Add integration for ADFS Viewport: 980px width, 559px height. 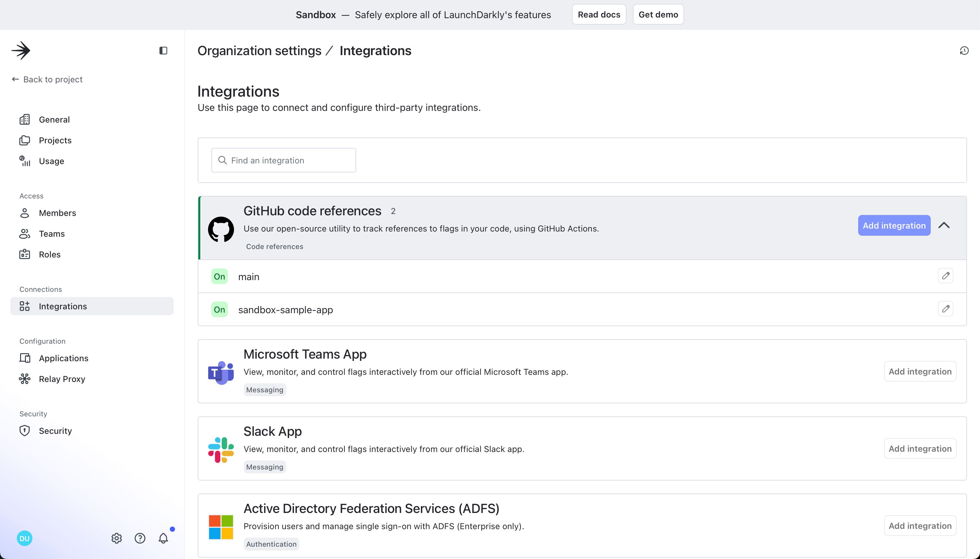[x=920, y=526]
